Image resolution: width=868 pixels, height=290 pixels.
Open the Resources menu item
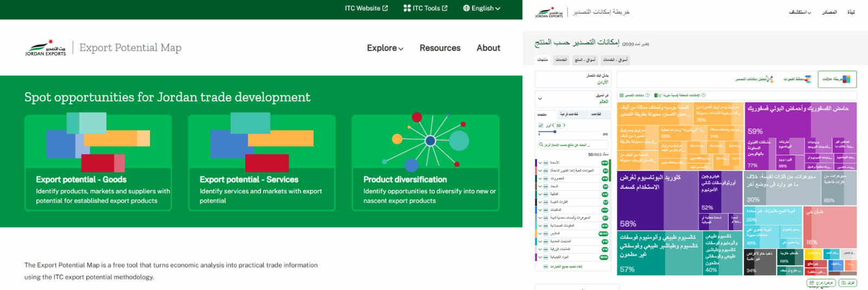439,48
